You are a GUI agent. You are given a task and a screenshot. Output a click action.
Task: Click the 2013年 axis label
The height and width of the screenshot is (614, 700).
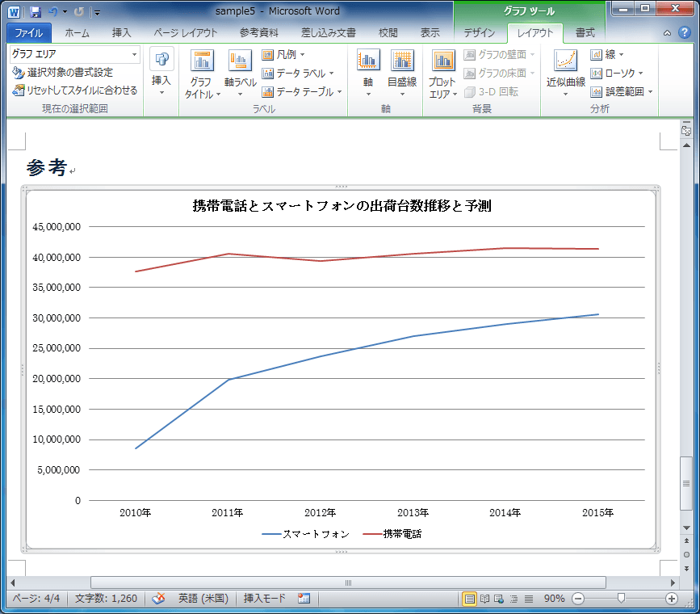[413, 512]
